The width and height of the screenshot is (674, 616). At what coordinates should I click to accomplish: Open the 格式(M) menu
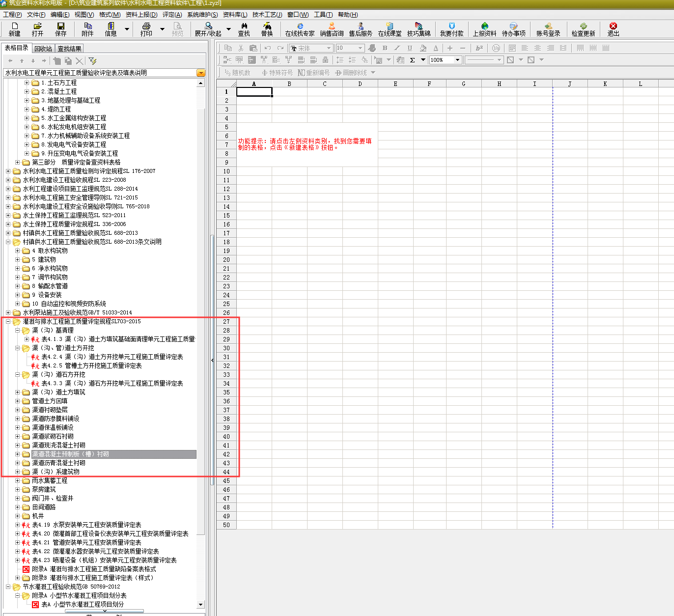point(110,14)
